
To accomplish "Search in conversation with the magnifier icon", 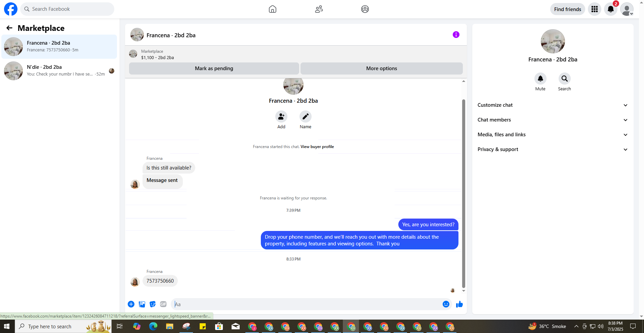I will (x=565, y=79).
